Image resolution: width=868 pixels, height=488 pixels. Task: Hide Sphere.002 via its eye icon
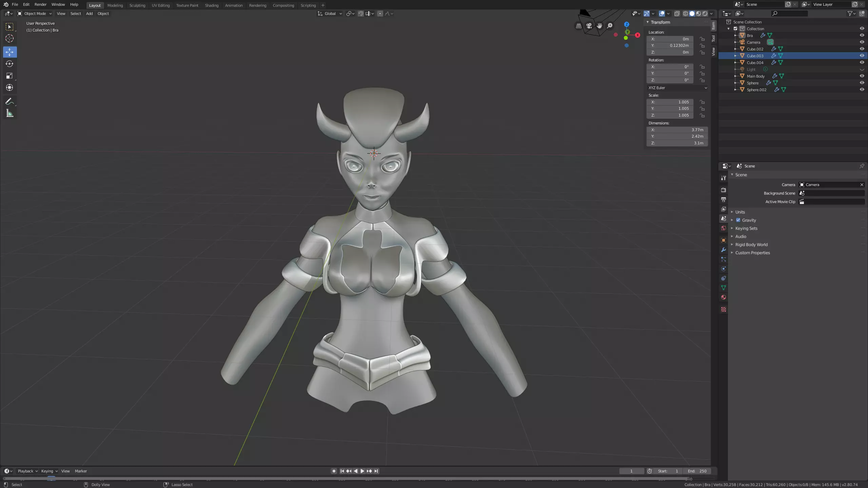[x=862, y=89]
